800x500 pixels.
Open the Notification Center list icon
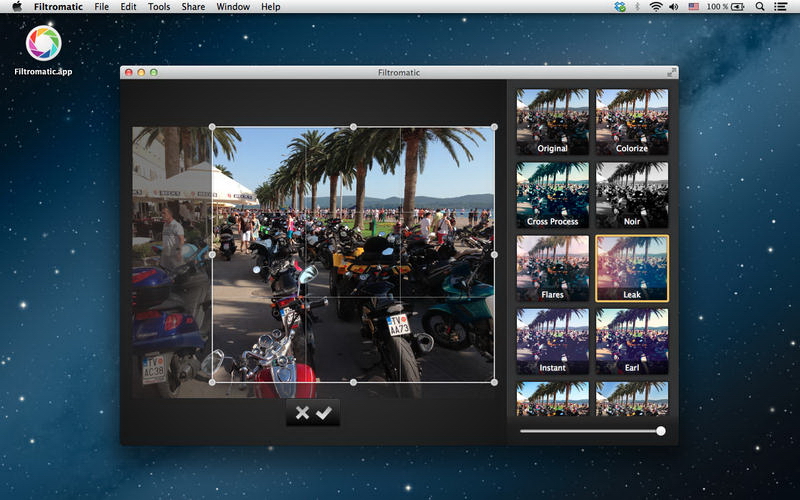(x=781, y=7)
